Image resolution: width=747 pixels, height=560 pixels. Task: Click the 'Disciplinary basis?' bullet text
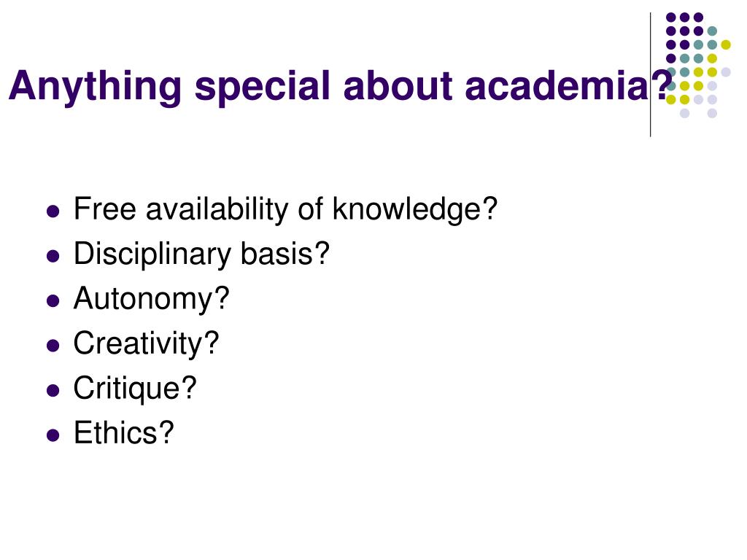pyautogui.click(x=201, y=254)
